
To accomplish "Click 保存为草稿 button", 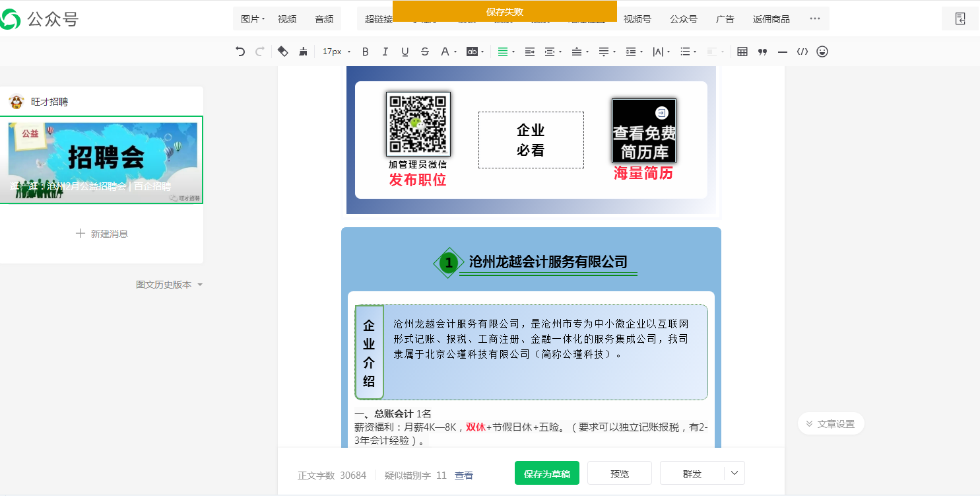I will pos(547,474).
